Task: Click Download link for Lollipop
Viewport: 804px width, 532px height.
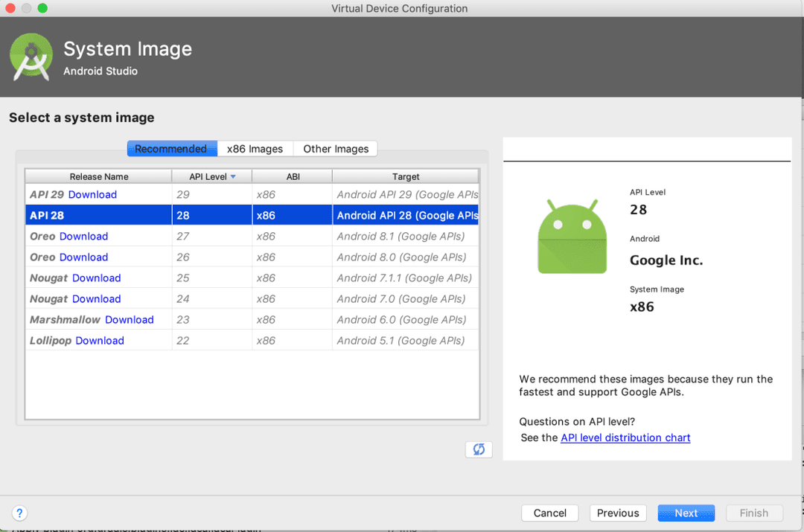Action: click(x=100, y=341)
